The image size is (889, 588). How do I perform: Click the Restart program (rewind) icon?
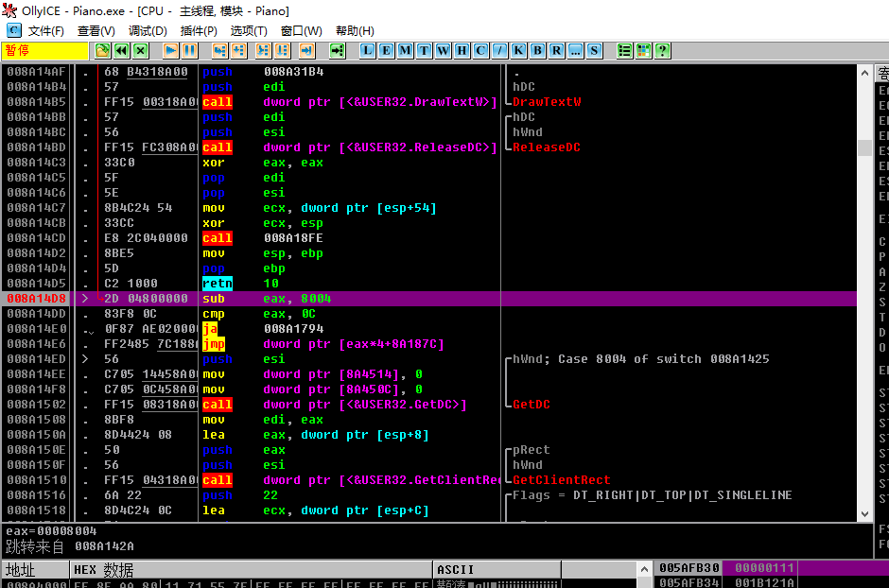(x=121, y=51)
